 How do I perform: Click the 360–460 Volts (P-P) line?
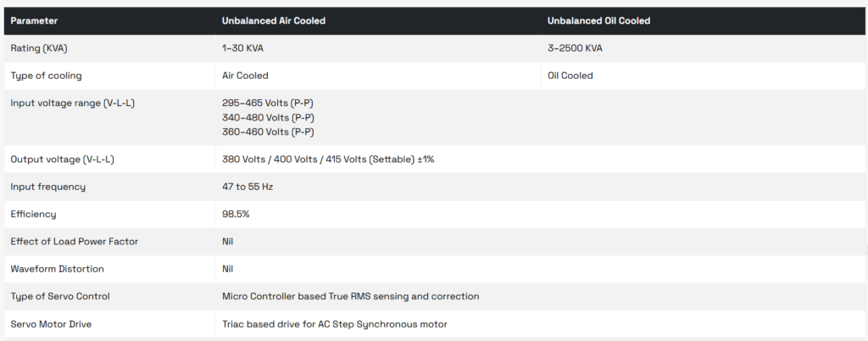(268, 131)
